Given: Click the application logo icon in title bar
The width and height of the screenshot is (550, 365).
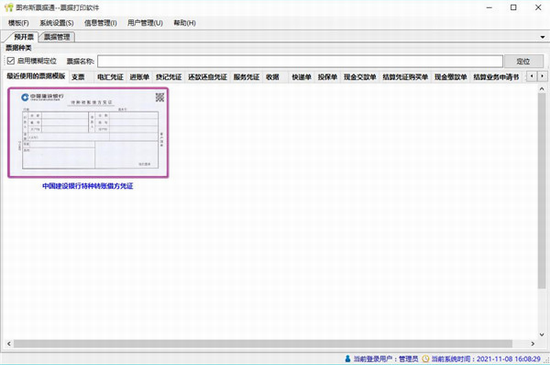Looking at the screenshot, I should click(8, 7).
